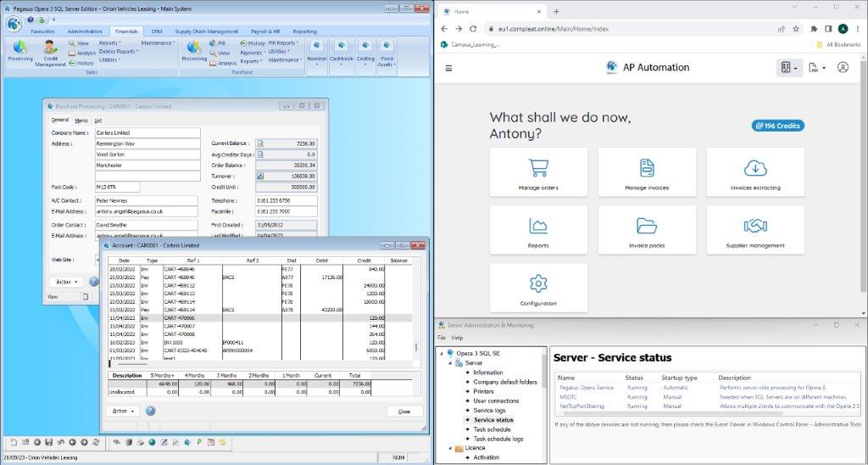Open the Configuration card
868x465 pixels.
tap(538, 288)
